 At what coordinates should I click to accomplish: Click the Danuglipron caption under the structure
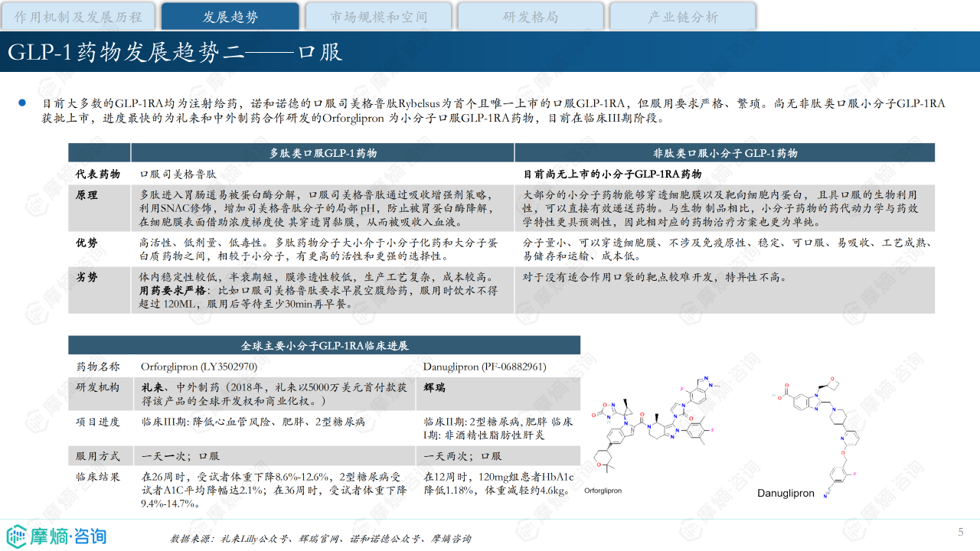tap(786, 494)
